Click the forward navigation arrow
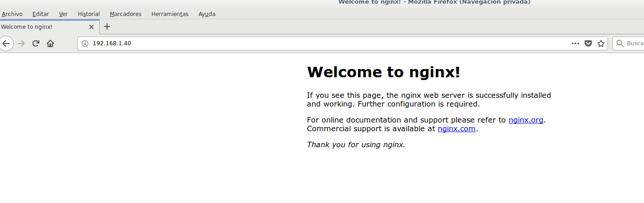The image size is (644, 203). pyautogui.click(x=21, y=43)
